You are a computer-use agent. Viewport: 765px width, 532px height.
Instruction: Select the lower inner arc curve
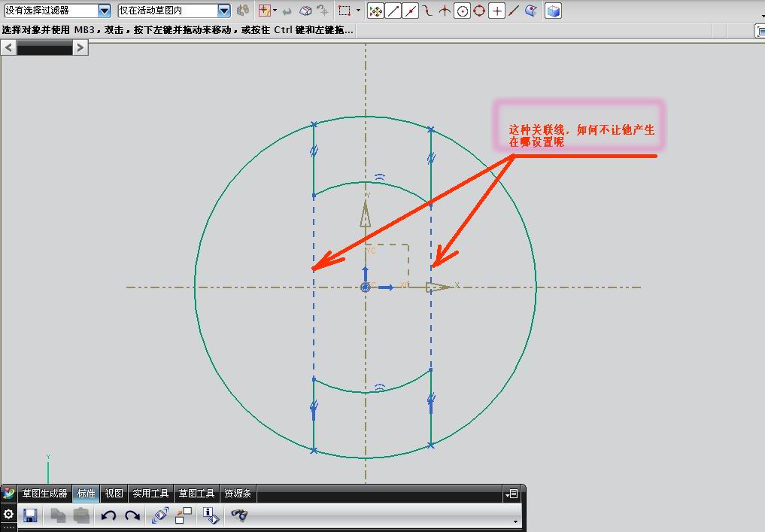click(x=365, y=391)
